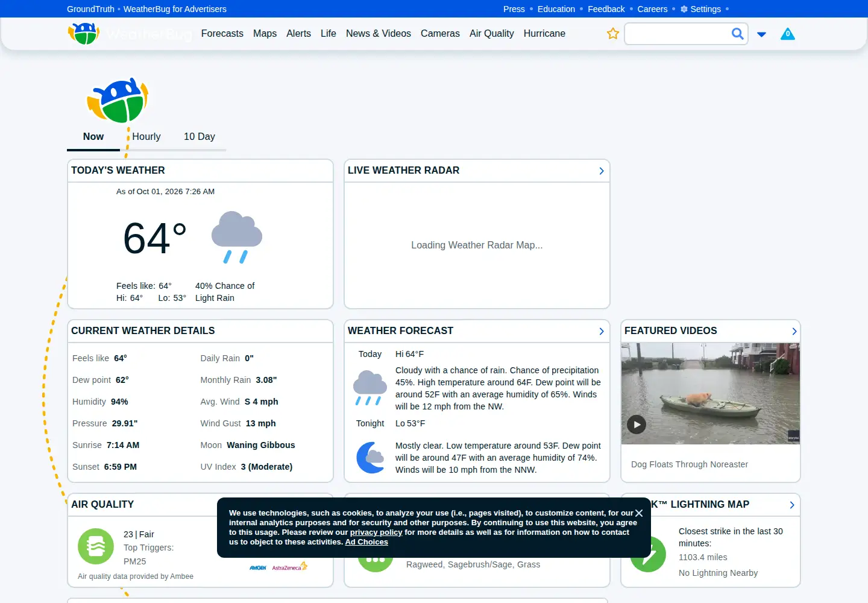Open the Careers link
This screenshot has width=868, height=603.
tap(652, 9)
